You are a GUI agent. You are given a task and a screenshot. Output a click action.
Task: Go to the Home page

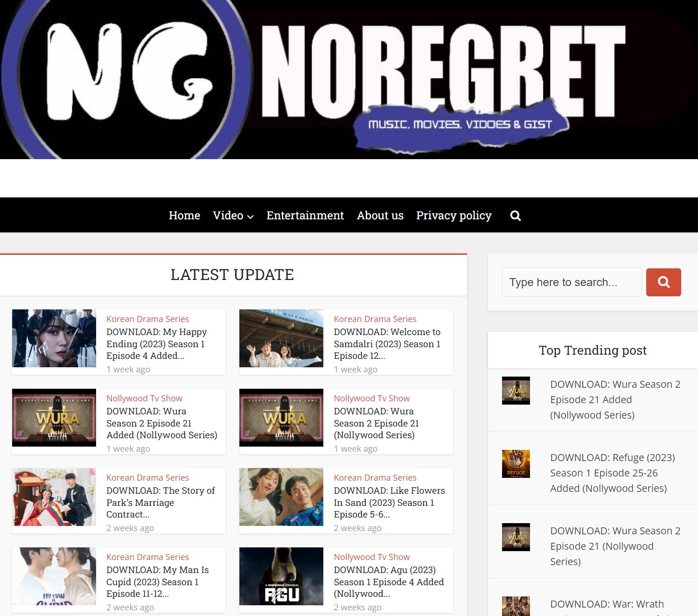[184, 216]
